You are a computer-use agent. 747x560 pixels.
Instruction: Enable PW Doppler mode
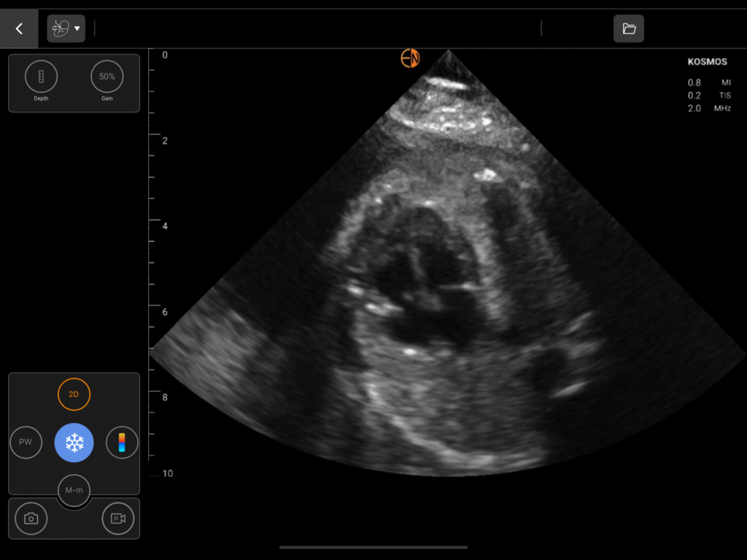point(26,443)
